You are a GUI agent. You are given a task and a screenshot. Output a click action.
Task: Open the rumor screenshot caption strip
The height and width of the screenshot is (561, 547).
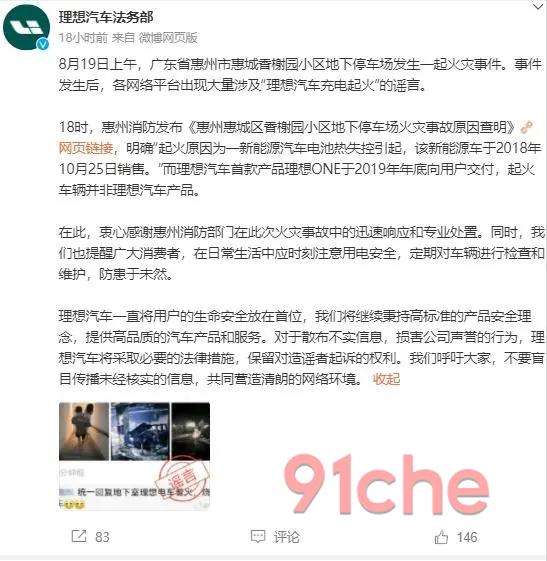tap(135, 492)
